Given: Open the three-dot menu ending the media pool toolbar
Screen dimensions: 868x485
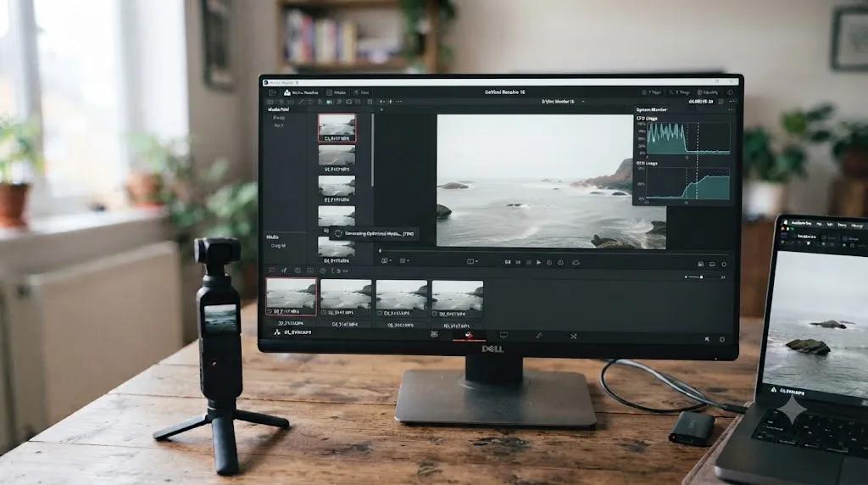Looking at the screenshot, I should [399, 102].
